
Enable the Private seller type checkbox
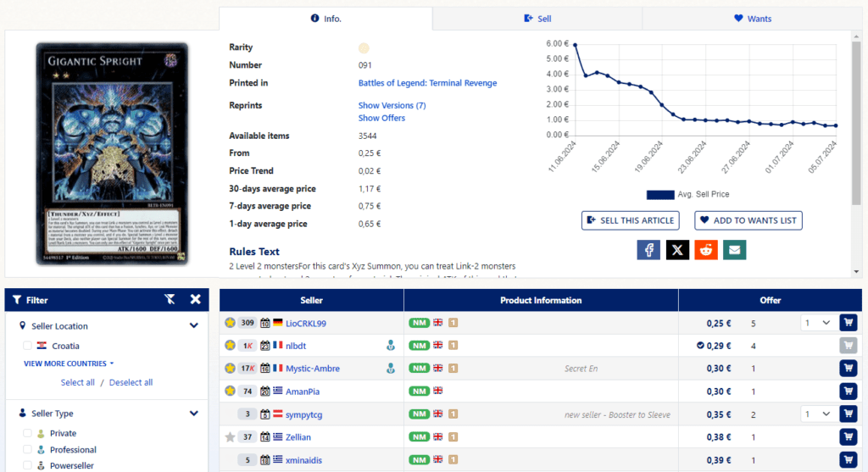click(x=27, y=433)
